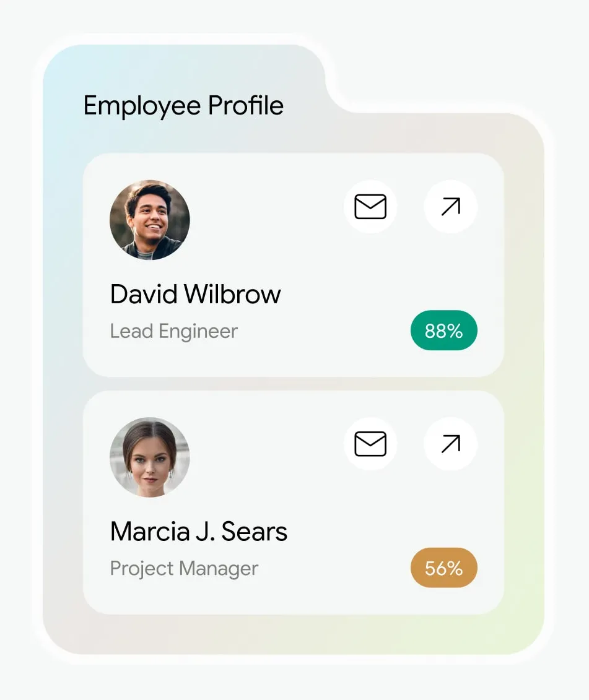The image size is (589, 700).
Task: Click the surname Sears
Action: 255,531
